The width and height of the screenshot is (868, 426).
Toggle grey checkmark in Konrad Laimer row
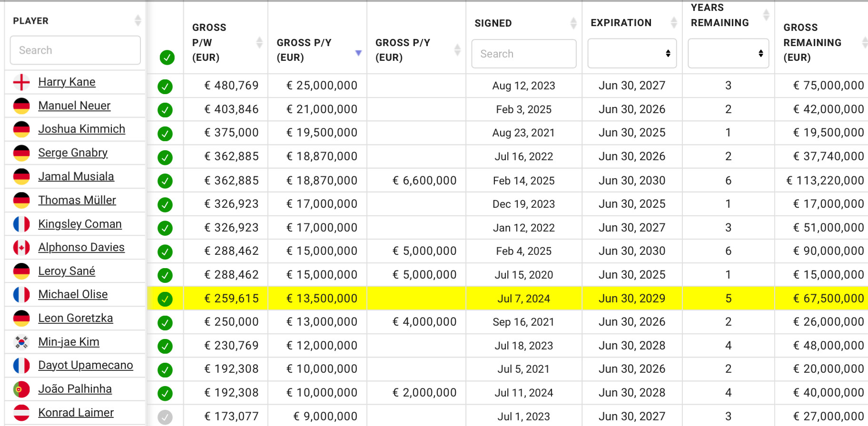(x=165, y=417)
